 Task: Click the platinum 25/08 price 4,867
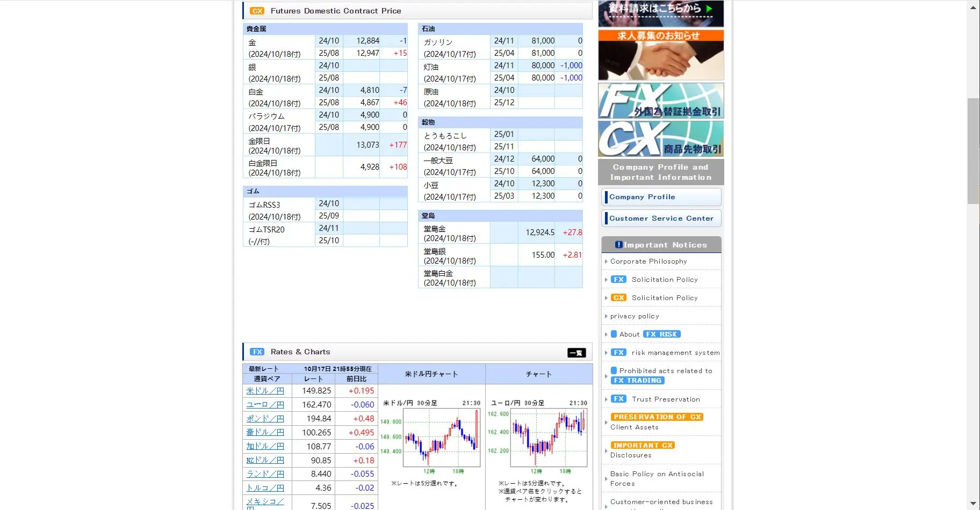coord(370,103)
